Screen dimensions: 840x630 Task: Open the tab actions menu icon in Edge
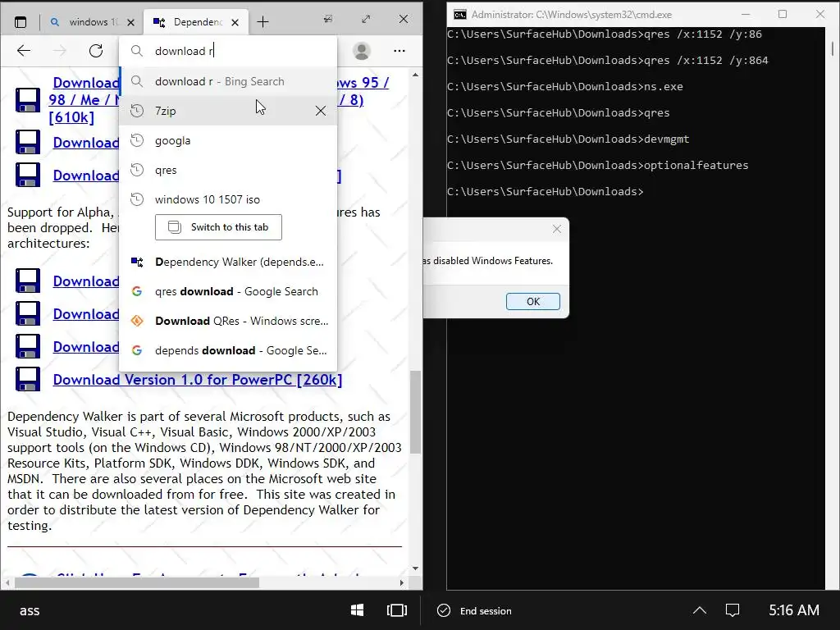[21, 22]
